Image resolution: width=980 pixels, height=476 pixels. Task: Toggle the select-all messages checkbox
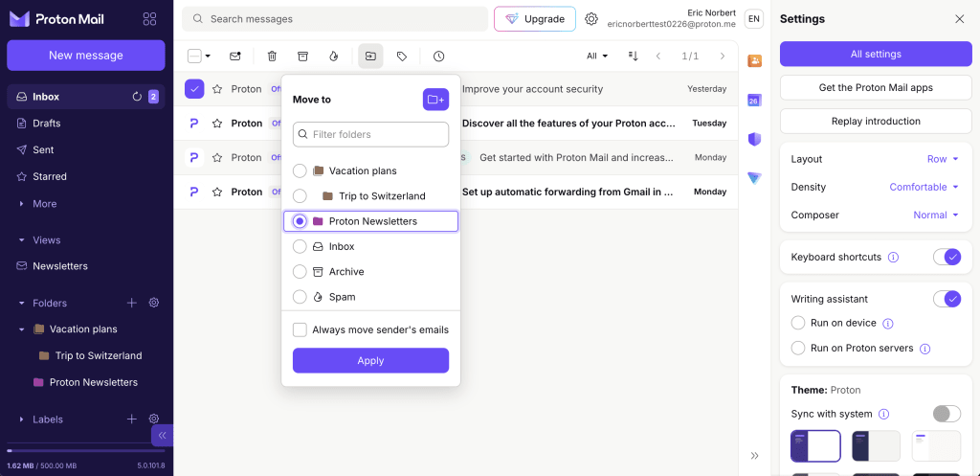(194, 57)
